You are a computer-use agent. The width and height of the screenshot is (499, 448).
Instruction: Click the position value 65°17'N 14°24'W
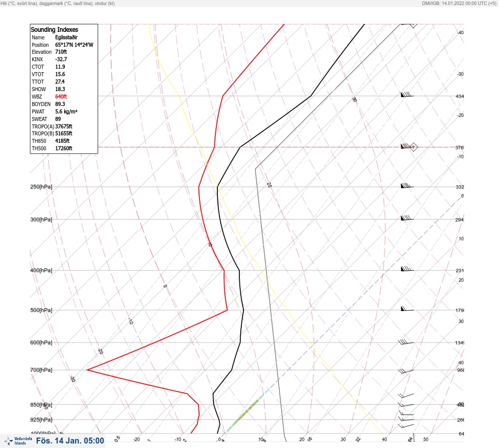click(x=74, y=45)
